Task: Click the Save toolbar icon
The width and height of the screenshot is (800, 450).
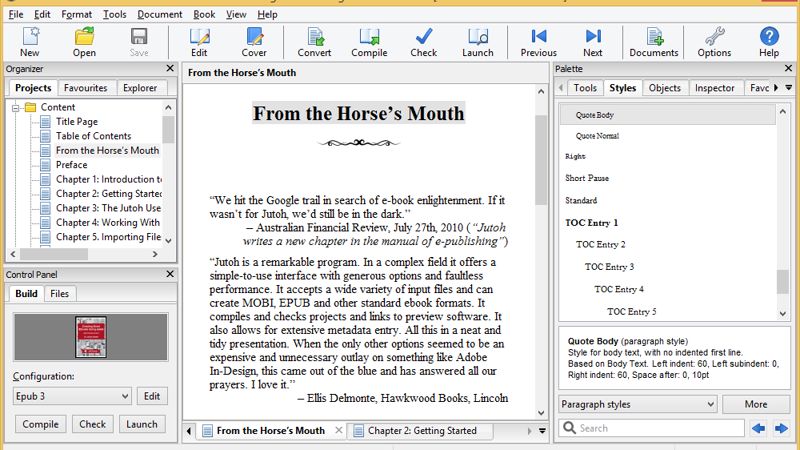Action: coord(139,41)
